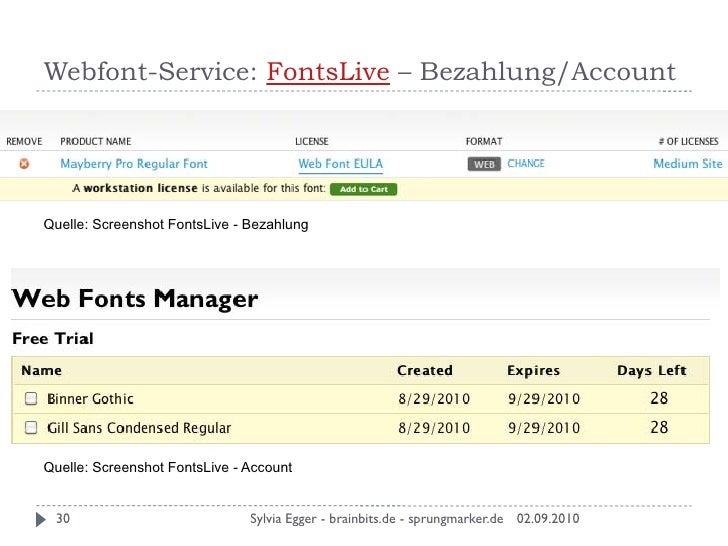728x546 pixels.
Task: Click Gill Sans expiry date 9/29/2010
Action: (x=544, y=428)
